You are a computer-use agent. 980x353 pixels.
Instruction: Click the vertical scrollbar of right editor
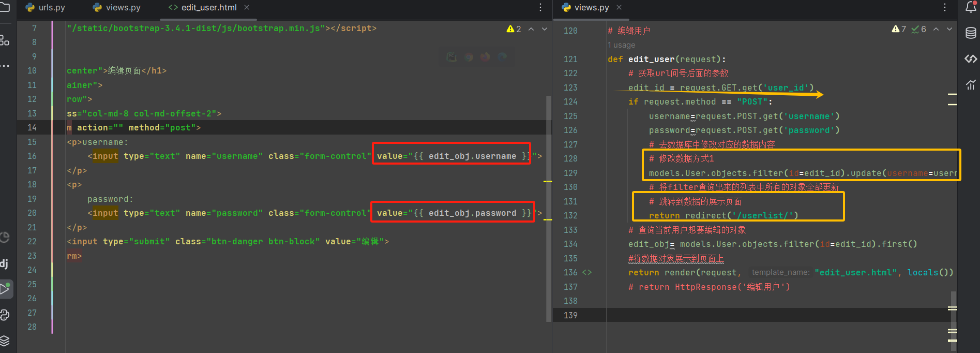click(953, 321)
